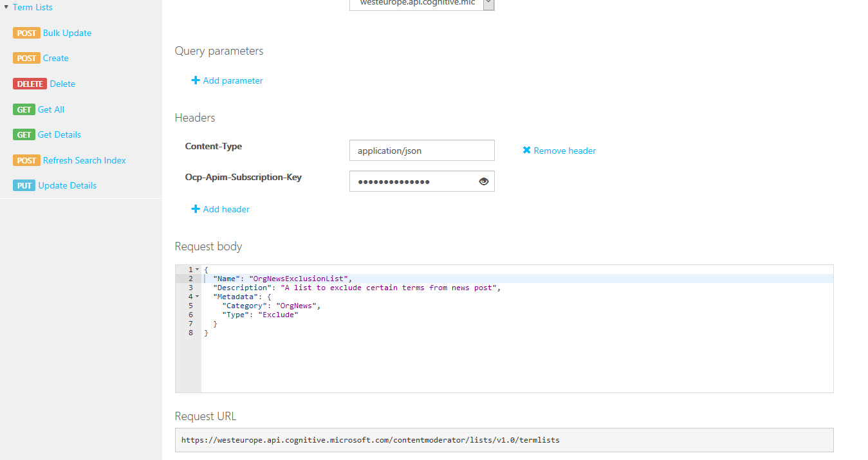Open the Update Details operation
Image resolution: width=868 pixels, height=460 pixels.
click(x=67, y=186)
